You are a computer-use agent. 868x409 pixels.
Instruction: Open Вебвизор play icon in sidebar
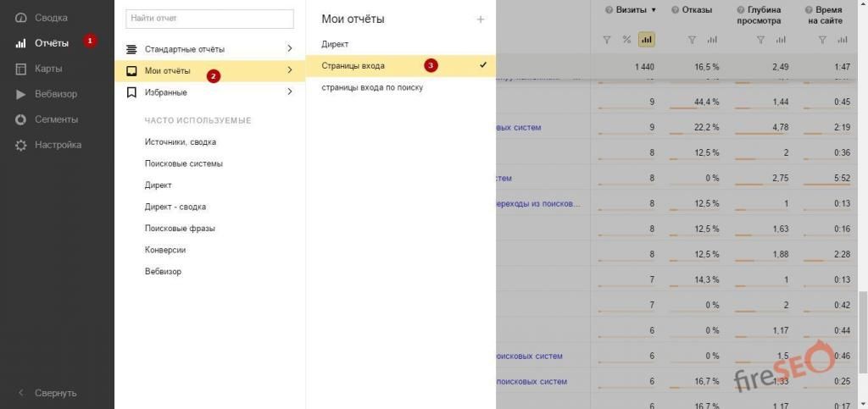click(x=21, y=94)
